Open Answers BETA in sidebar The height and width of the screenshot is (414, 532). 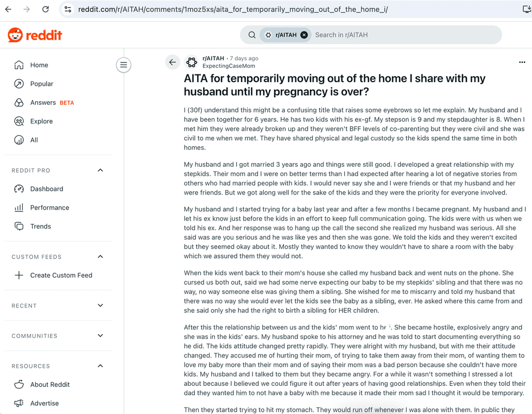point(52,103)
